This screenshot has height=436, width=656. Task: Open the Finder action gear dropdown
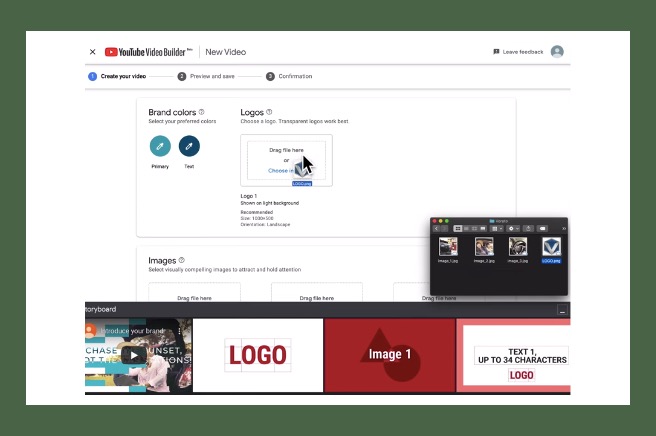(513, 228)
